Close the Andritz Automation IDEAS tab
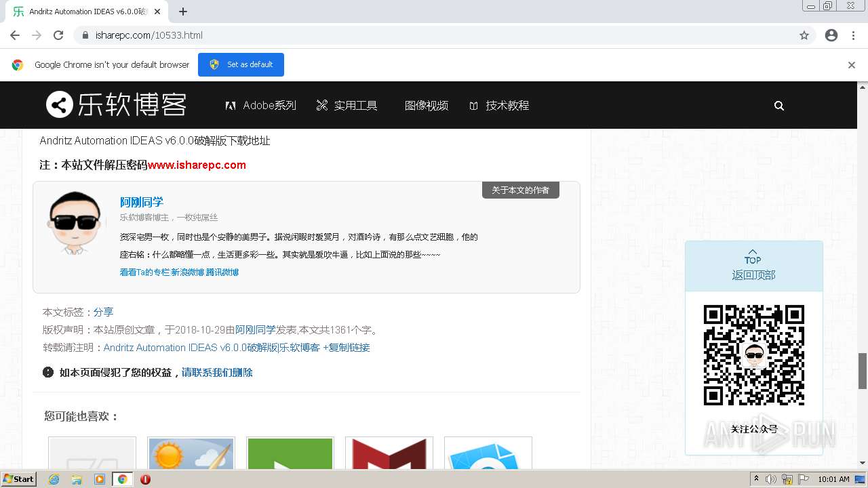This screenshot has height=488, width=868. click(x=157, y=12)
